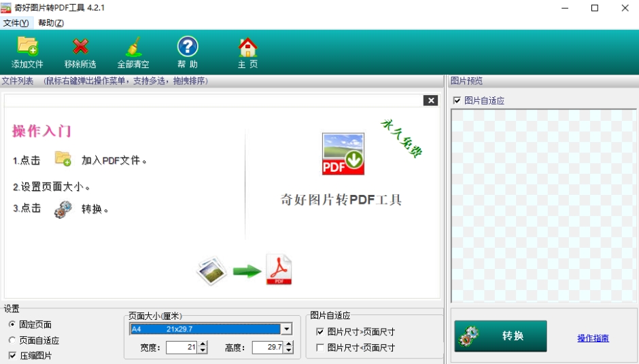Screen dimensions: 639x364
Task: Decrease 高度 height with down arrow
Action: click(288, 350)
